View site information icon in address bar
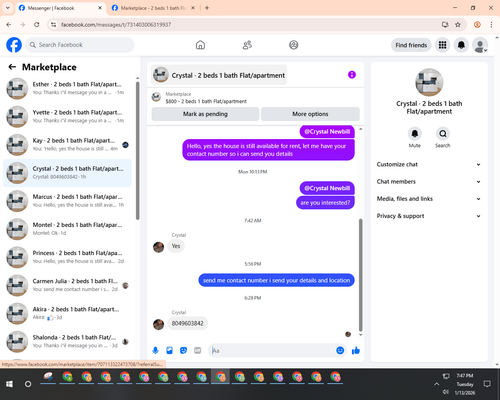 (x=53, y=25)
